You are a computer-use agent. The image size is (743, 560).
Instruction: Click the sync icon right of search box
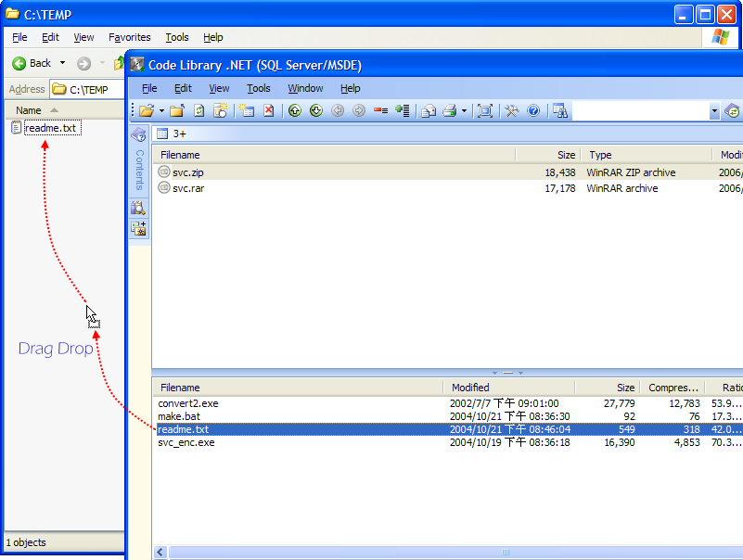coord(733,111)
